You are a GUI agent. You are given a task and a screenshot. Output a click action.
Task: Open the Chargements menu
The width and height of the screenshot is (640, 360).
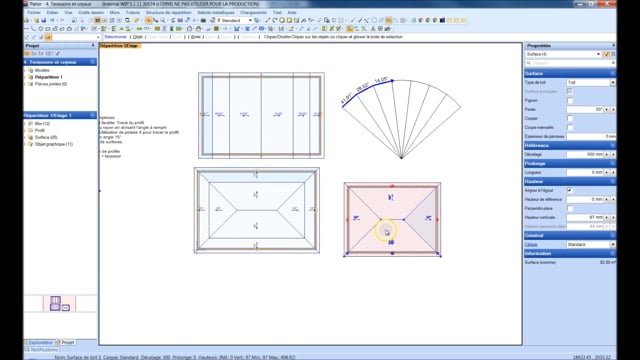[253, 12]
